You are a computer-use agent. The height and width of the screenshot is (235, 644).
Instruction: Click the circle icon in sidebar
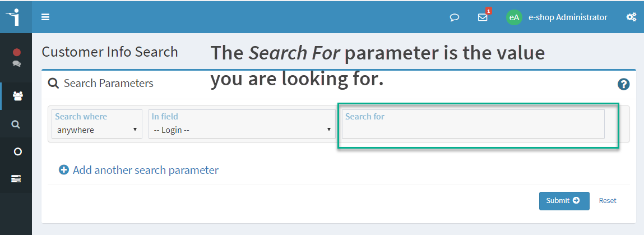(x=17, y=151)
